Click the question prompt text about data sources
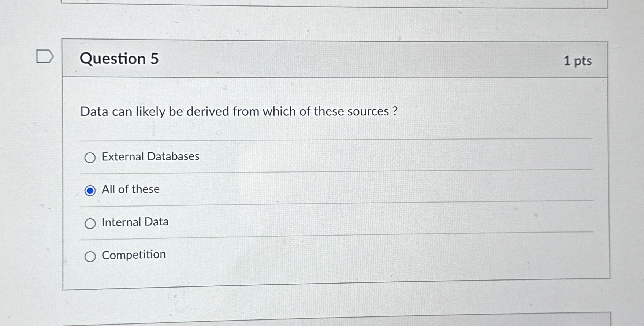Viewport: 644px width, 326px height. pyautogui.click(x=239, y=111)
